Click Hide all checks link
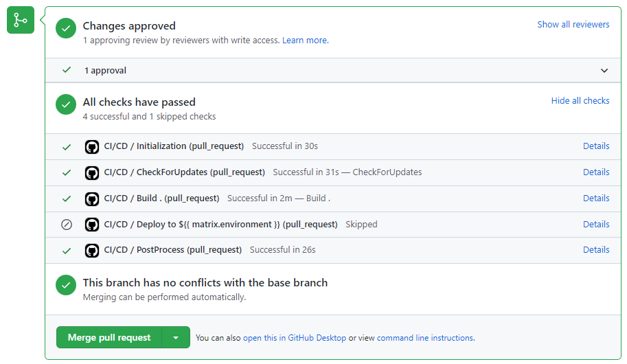Screen dimensions: 627x364 click(580, 101)
